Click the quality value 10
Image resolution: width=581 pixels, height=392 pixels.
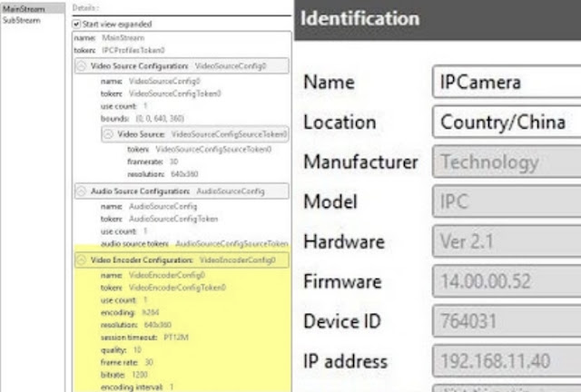tap(137, 349)
